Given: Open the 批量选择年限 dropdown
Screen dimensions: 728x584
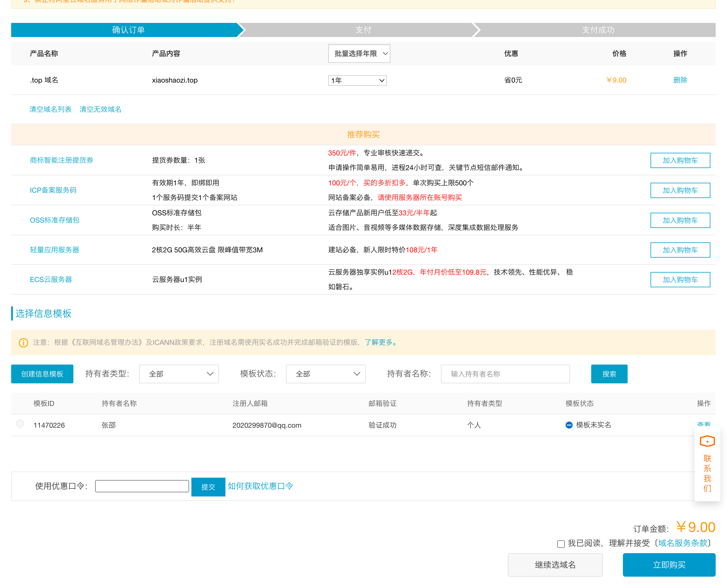Looking at the screenshot, I should pos(359,53).
